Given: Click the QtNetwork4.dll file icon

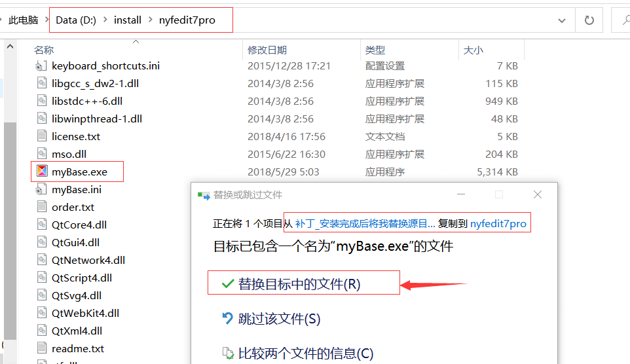Looking at the screenshot, I should [x=42, y=261].
